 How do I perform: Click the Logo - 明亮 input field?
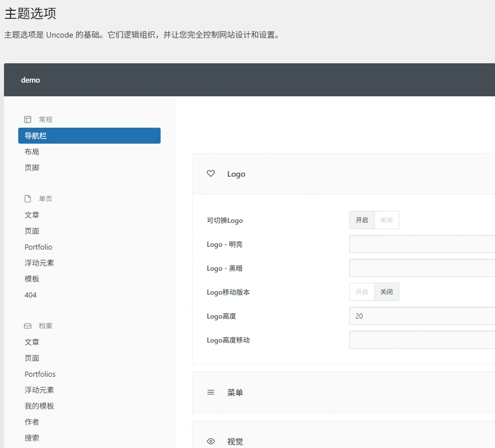[422, 244]
